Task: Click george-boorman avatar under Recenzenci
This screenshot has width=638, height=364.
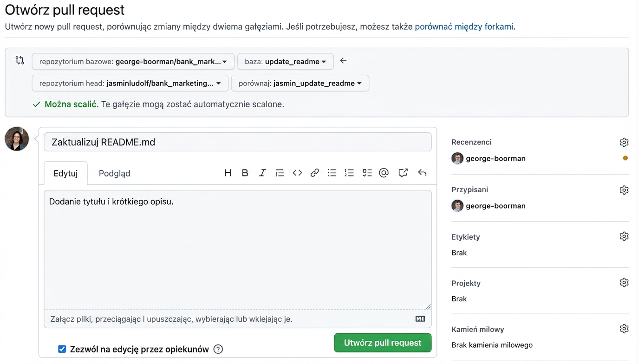Action: point(457,158)
